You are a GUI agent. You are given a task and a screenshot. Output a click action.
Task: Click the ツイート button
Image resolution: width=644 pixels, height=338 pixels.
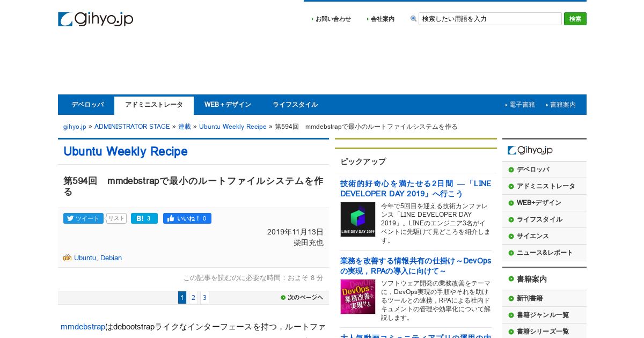coord(83,218)
